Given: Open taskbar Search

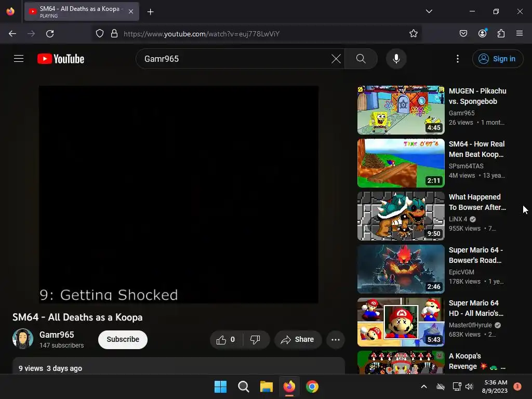Looking at the screenshot, I should [243, 387].
